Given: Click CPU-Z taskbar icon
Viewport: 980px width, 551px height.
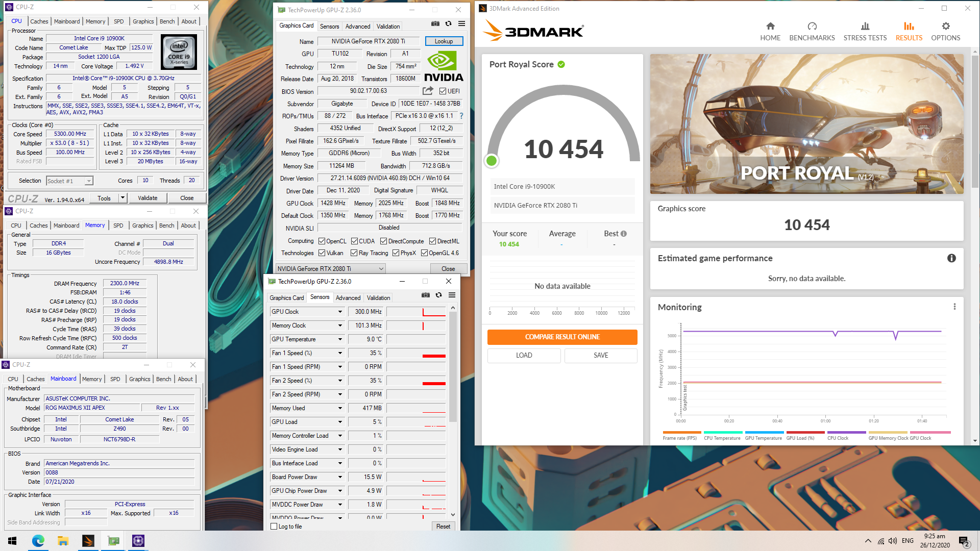Looking at the screenshot, I should (x=138, y=541).
